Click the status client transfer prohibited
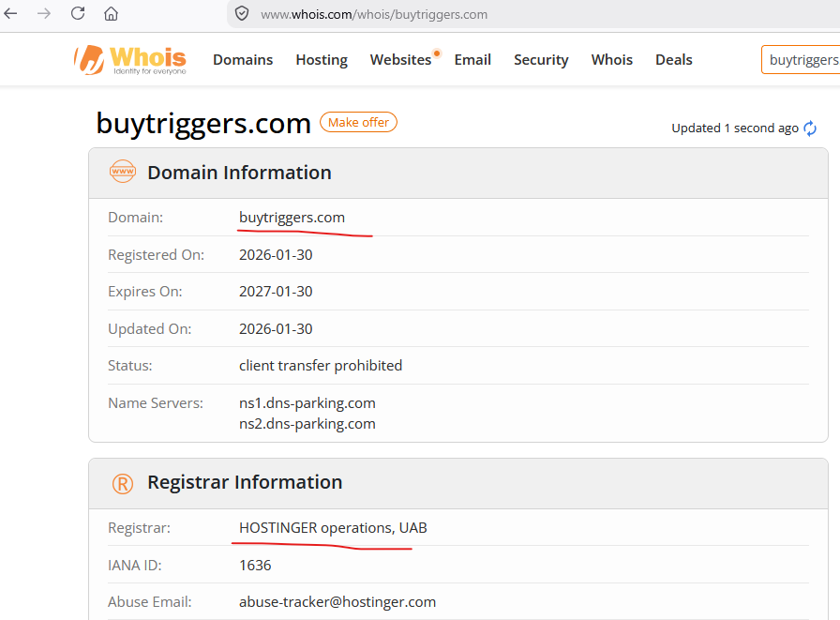 click(321, 366)
